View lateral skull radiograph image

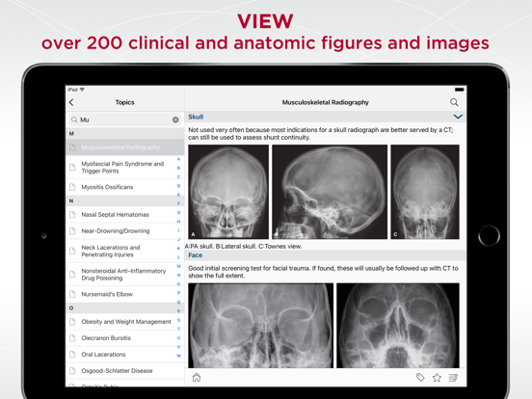pyautogui.click(x=330, y=192)
